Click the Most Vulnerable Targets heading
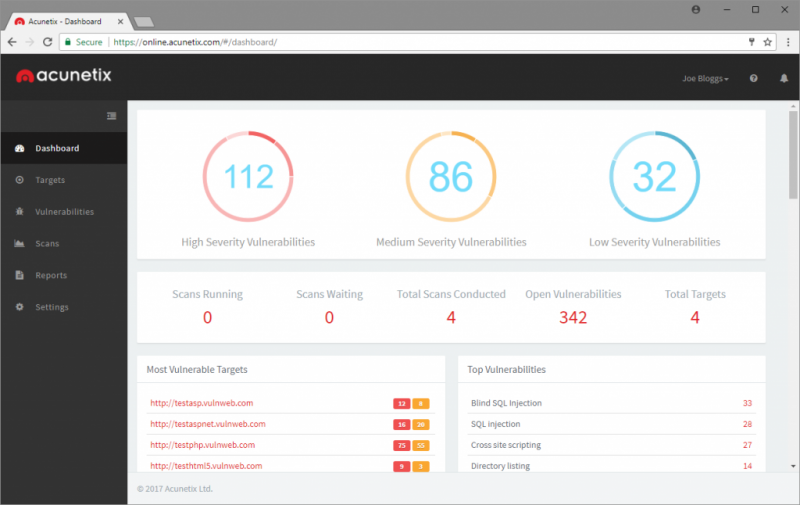The width and height of the screenshot is (800, 505). [197, 370]
